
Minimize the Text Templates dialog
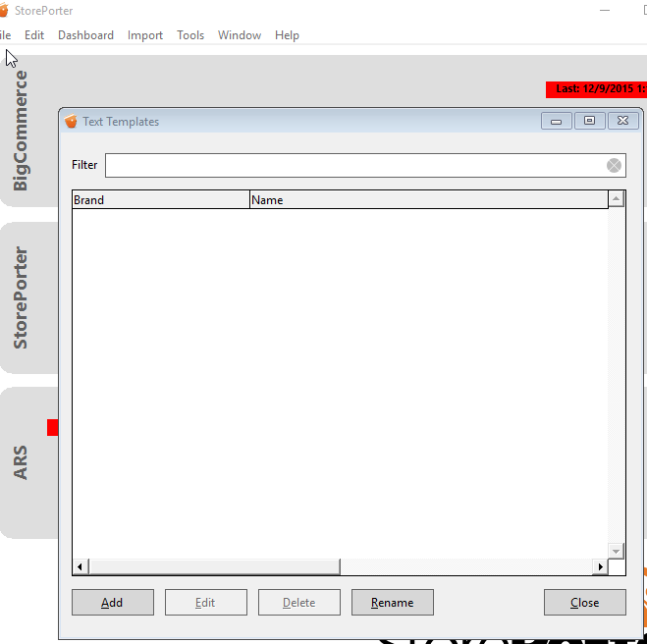tap(557, 122)
